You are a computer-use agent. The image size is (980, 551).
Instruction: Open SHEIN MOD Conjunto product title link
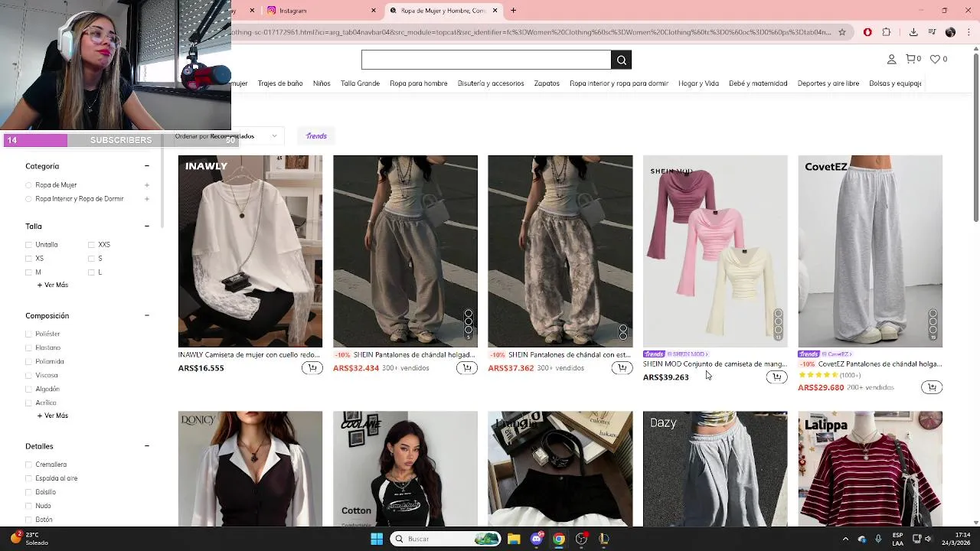[x=714, y=364]
